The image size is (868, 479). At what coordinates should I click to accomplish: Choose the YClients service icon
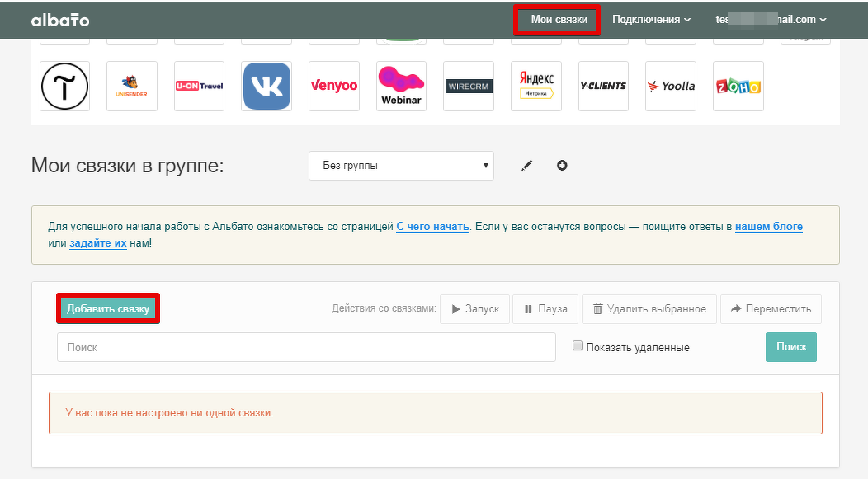[603, 87]
